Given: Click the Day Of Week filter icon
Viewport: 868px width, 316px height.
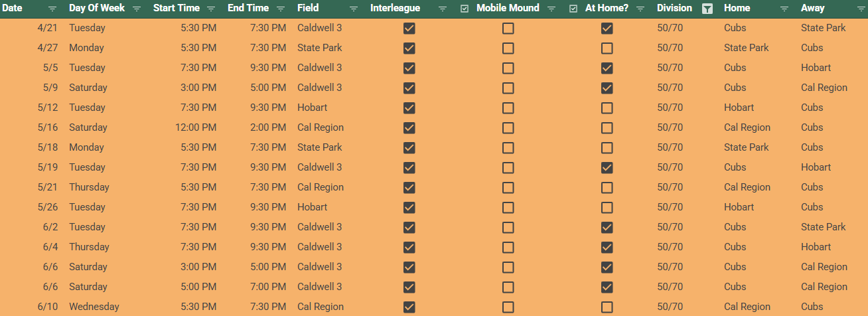Looking at the screenshot, I should (x=137, y=9).
